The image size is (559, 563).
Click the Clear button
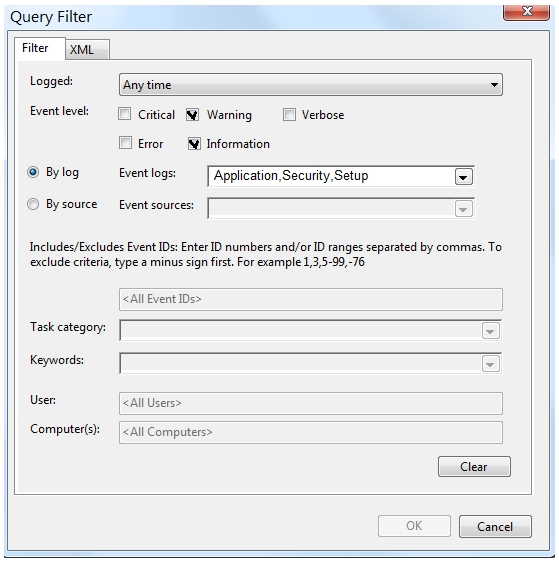(474, 466)
